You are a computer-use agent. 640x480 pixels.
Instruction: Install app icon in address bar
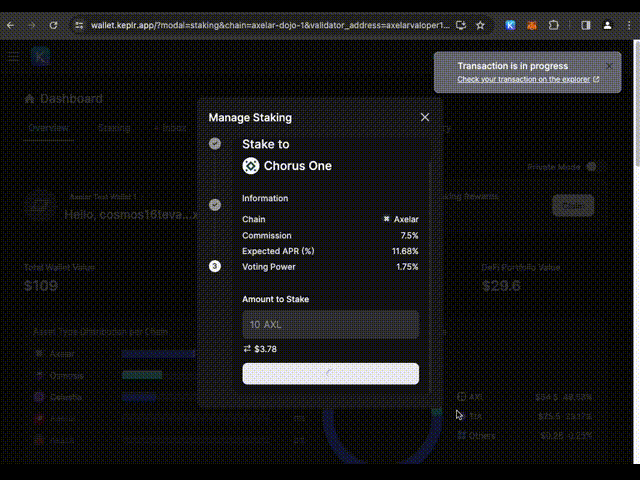pos(461,25)
